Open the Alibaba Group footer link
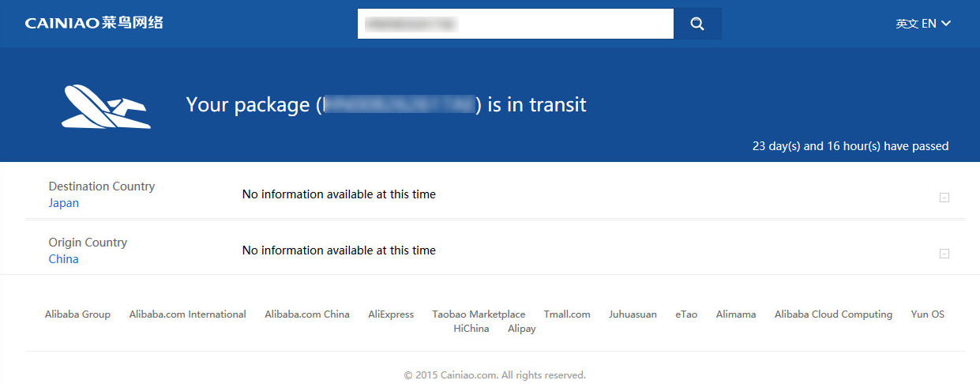Screen dimensions: 980x384 77,314
